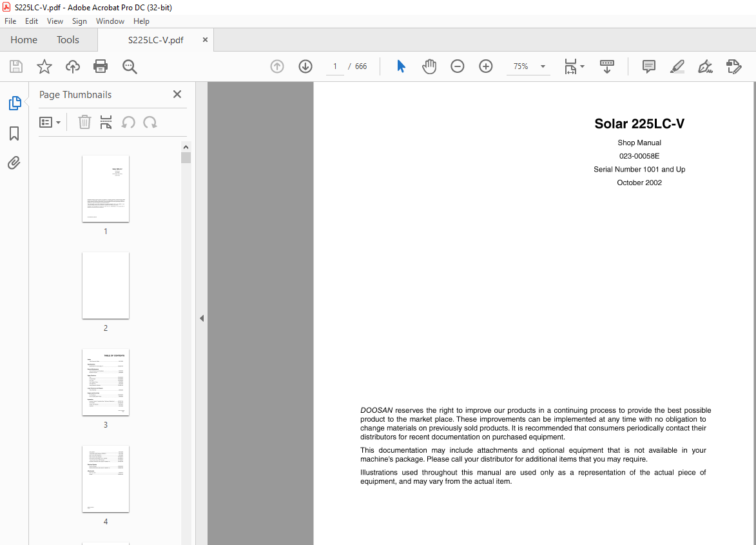This screenshot has width=756, height=545.
Task: Rotate page clockwise
Action: [150, 123]
